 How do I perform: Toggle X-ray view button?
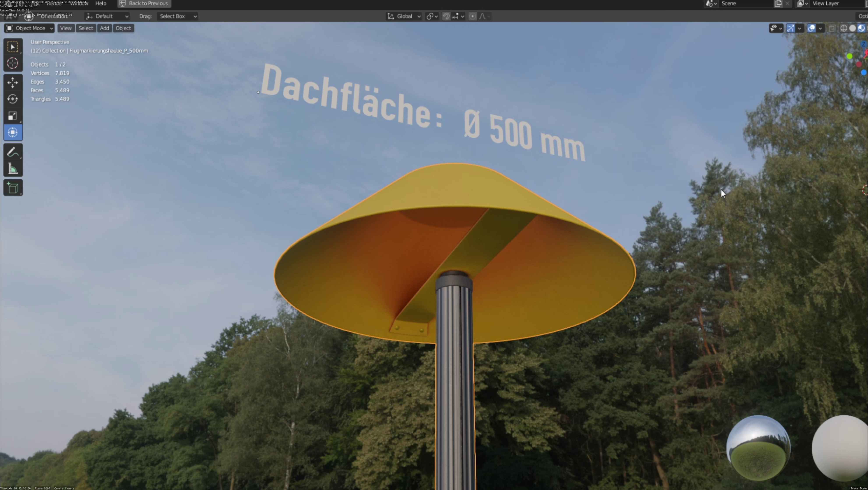pyautogui.click(x=832, y=28)
